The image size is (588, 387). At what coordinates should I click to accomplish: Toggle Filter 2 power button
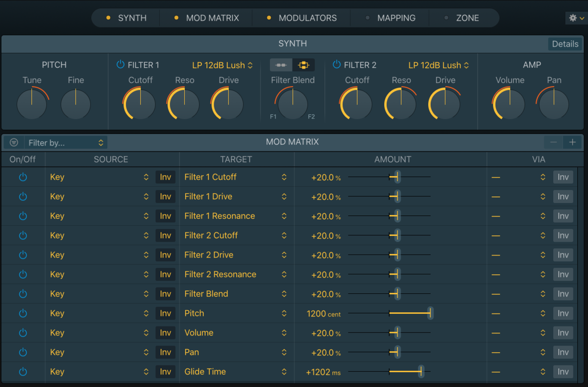point(337,65)
